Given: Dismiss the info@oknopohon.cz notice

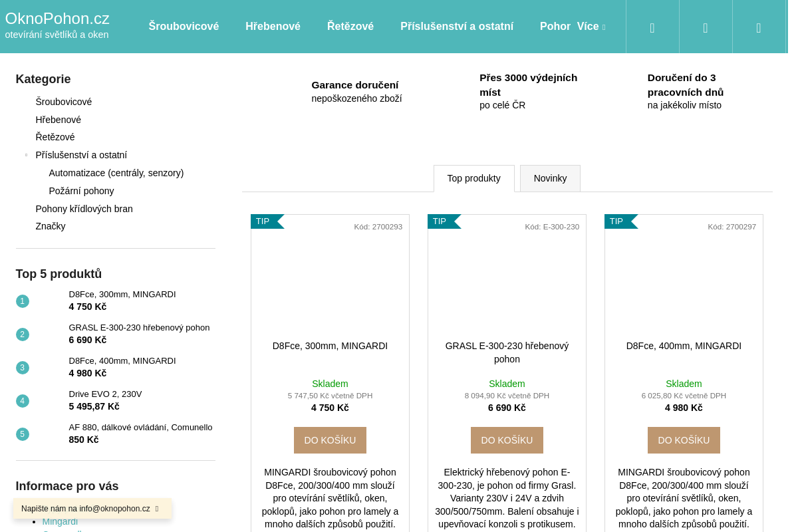Looking at the screenshot, I should (x=157, y=509).
